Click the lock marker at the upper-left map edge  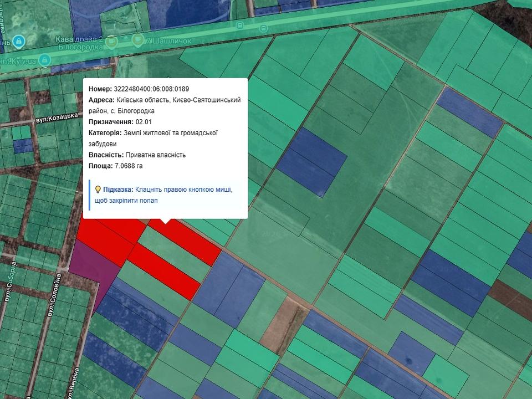click(x=19, y=41)
